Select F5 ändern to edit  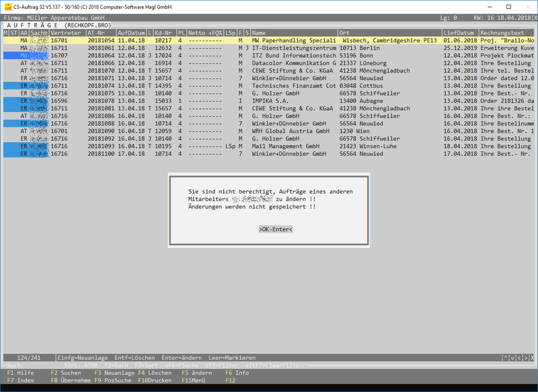point(197,373)
